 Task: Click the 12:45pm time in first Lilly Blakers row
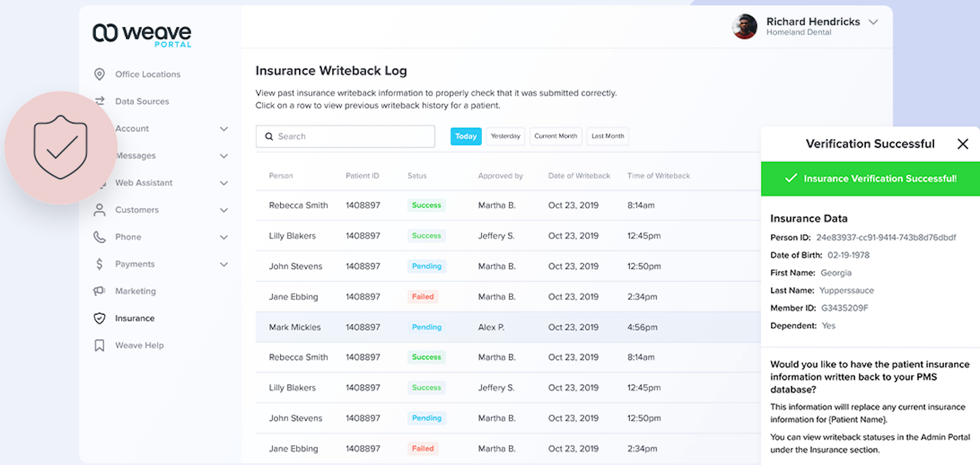pos(644,236)
